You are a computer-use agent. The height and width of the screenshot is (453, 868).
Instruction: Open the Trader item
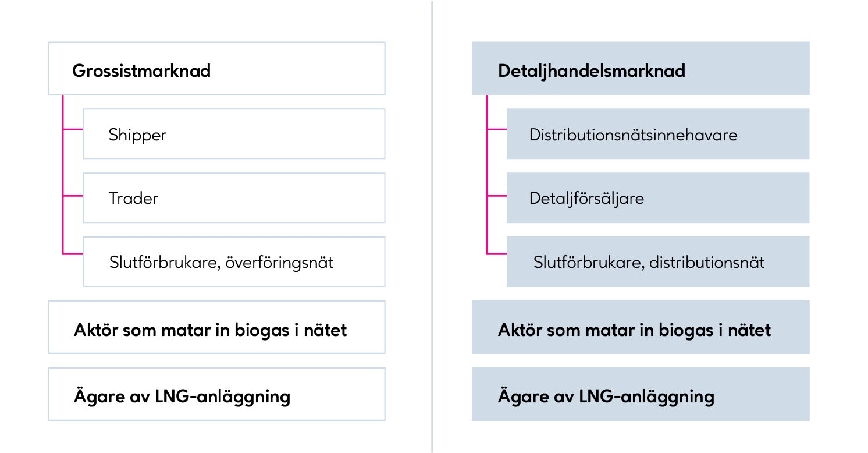click(x=234, y=198)
